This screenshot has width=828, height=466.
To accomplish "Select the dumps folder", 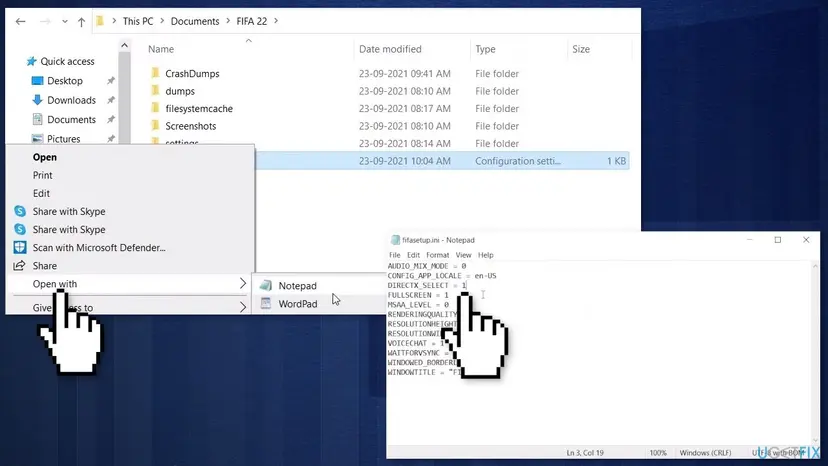I will [x=180, y=91].
